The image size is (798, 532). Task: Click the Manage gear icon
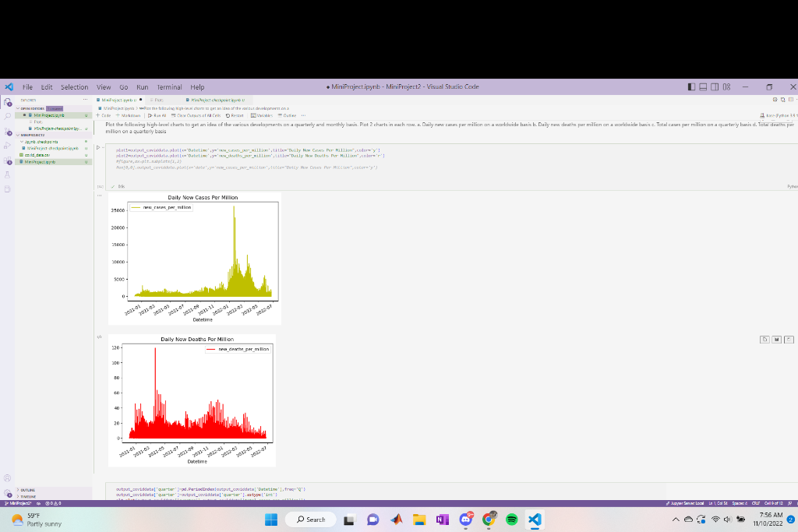click(8, 493)
